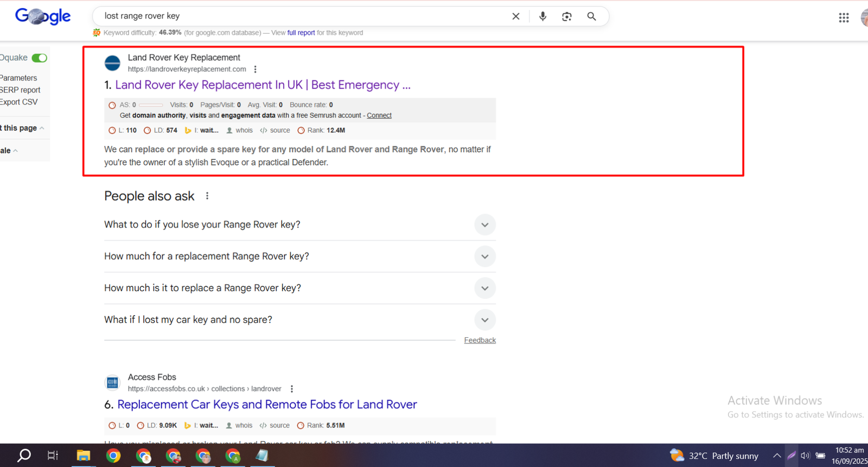The width and height of the screenshot is (868, 467).
Task: Expand 'What to do if you lose your Range Rover key?'
Action: 484,225
